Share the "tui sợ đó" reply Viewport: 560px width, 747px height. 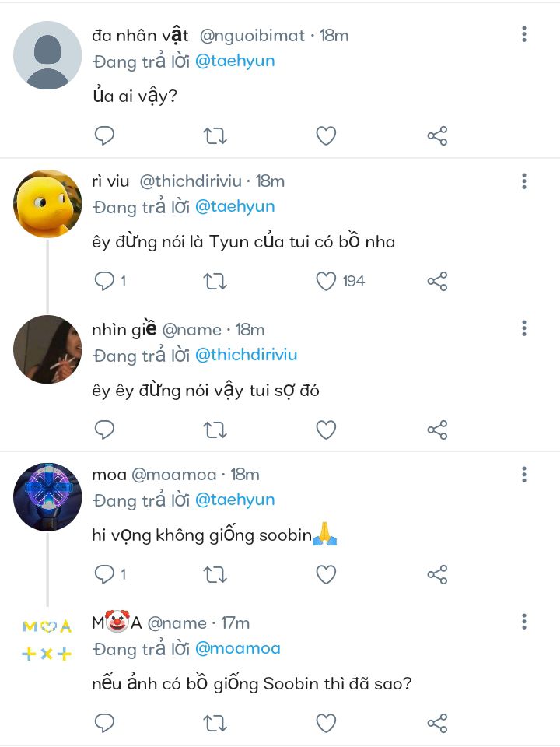(x=437, y=429)
